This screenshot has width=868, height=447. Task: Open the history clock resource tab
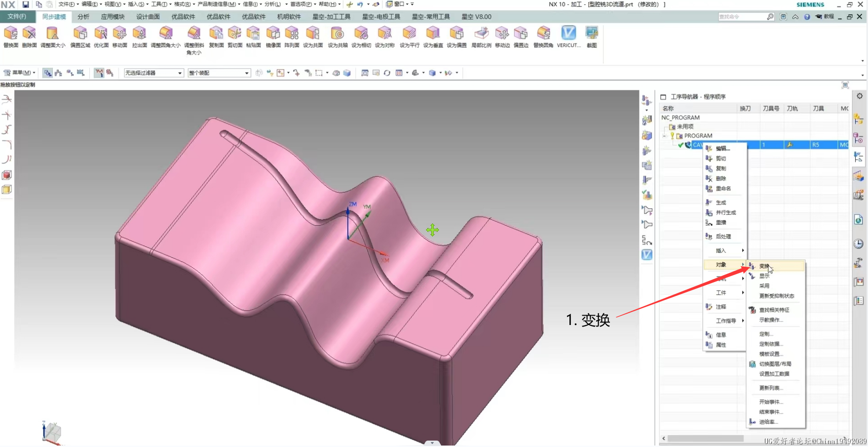point(859,244)
